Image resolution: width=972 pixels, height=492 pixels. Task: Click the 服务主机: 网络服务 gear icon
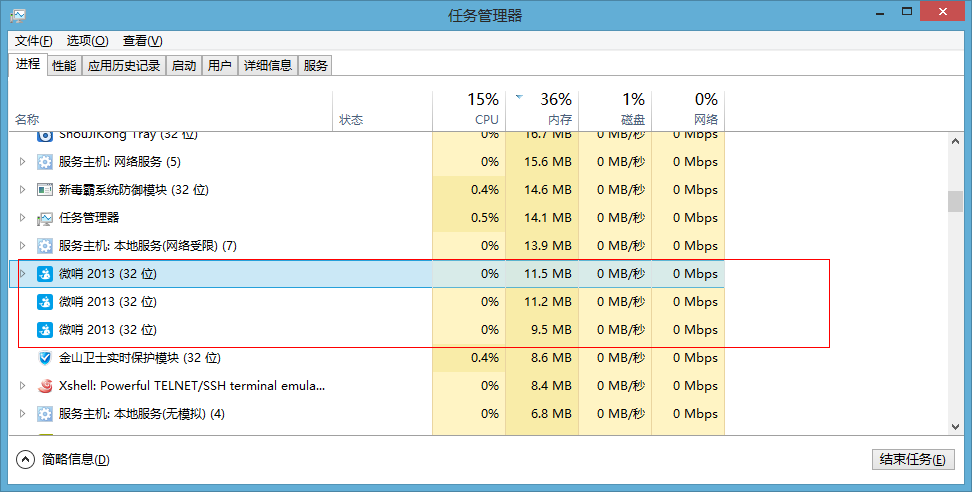pos(45,162)
